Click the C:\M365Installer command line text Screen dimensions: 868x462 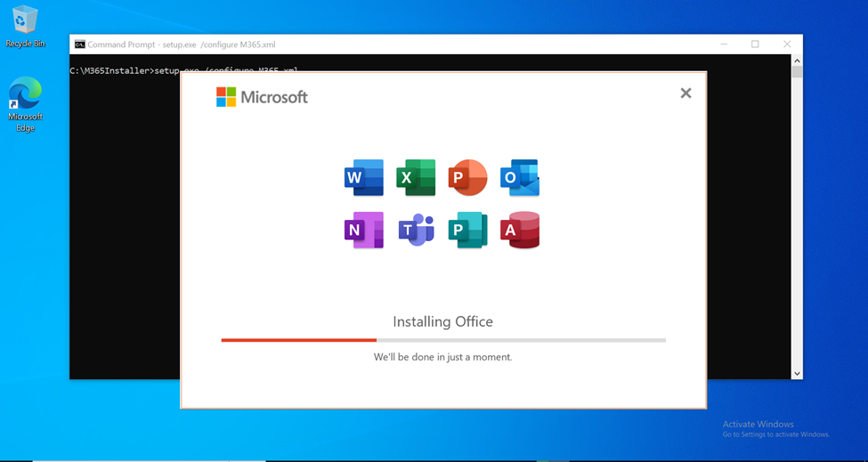(x=183, y=70)
